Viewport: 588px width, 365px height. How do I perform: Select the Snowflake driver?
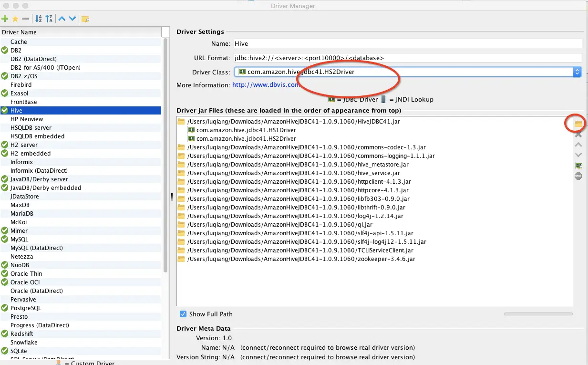click(x=81, y=342)
